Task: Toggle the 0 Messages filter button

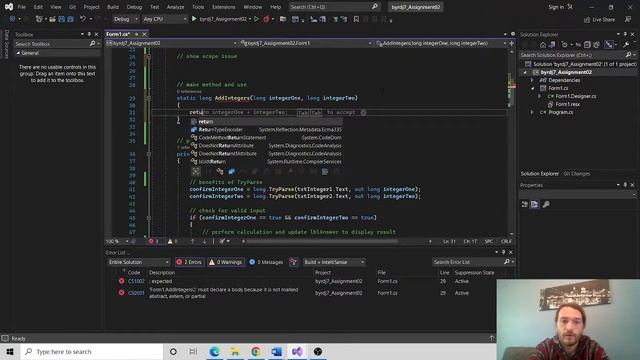Action: pos(266,262)
